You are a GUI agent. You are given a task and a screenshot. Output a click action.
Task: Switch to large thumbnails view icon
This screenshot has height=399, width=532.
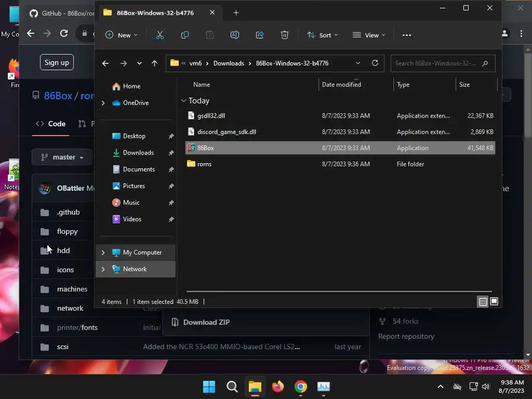[x=494, y=301]
